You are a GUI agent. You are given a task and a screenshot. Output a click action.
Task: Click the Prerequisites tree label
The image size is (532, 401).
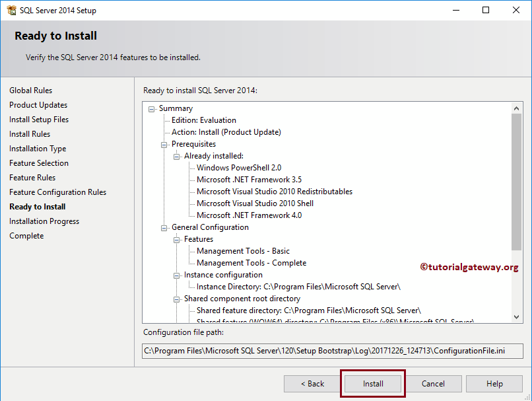(x=193, y=144)
